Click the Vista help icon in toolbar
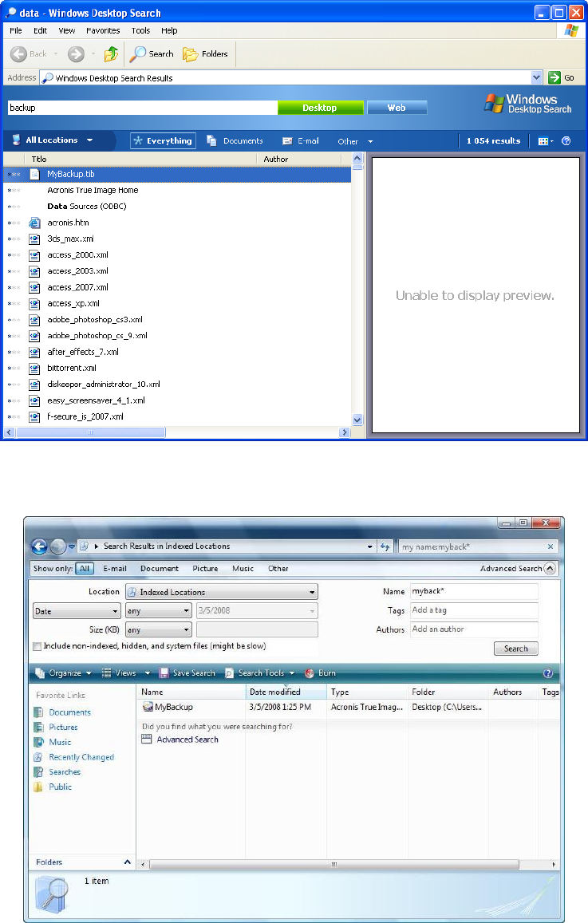The width and height of the screenshot is (588, 923). (x=548, y=673)
